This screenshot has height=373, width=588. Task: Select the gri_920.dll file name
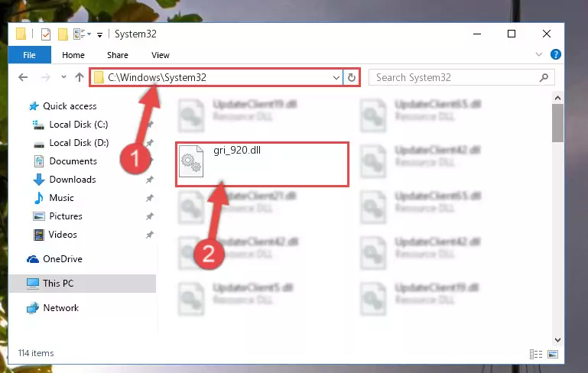click(x=237, y=151)
